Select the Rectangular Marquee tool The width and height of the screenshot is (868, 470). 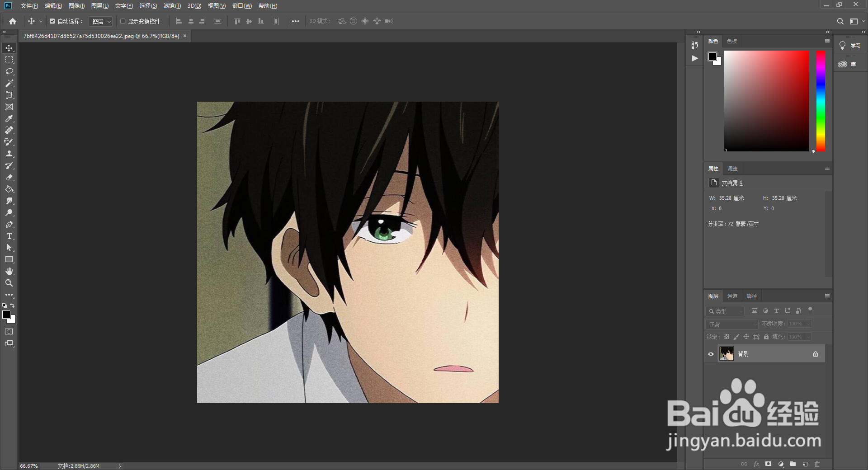(x=9, y=60)
